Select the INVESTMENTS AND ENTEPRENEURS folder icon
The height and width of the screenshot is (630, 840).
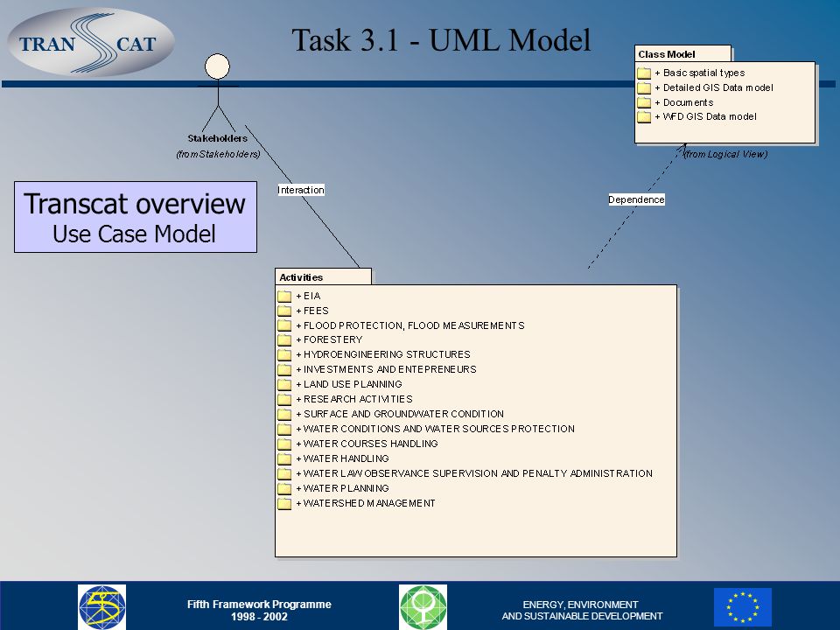coord(284,369)
